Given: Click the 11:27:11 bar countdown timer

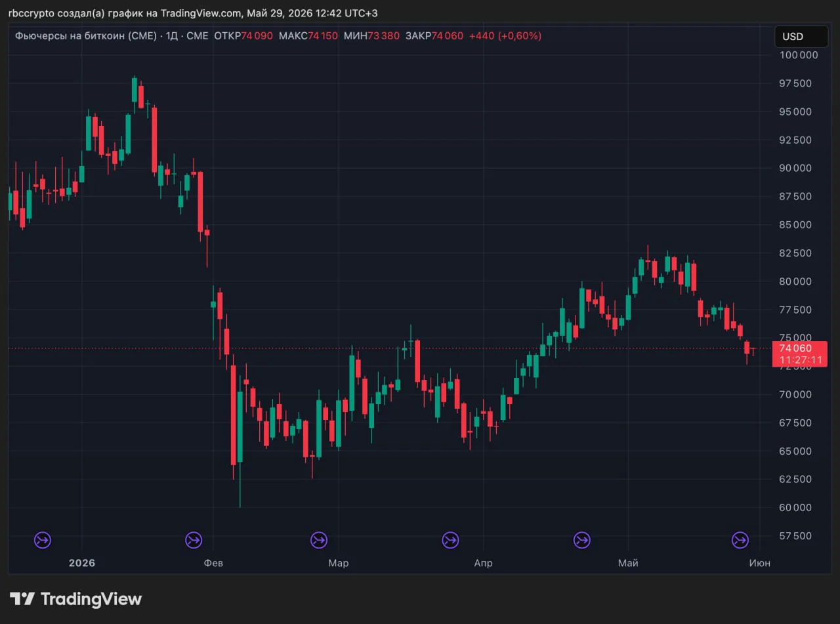Looking at the screenshot, I should pos(801,360).
